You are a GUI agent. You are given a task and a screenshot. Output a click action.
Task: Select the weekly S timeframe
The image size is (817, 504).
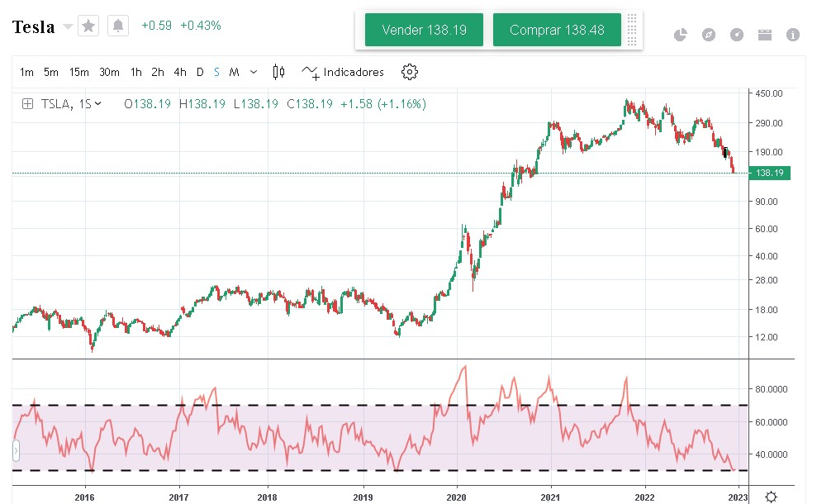click(x=216, y=72)
